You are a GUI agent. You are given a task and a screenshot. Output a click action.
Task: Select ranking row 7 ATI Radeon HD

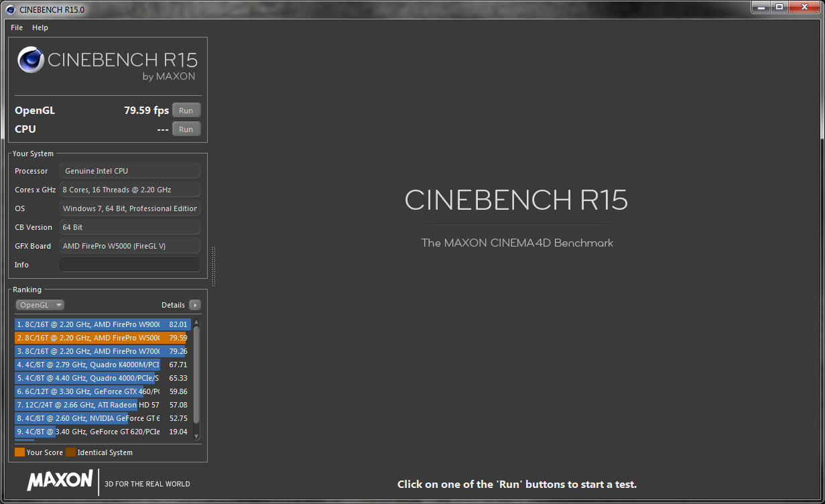[103, 405]
